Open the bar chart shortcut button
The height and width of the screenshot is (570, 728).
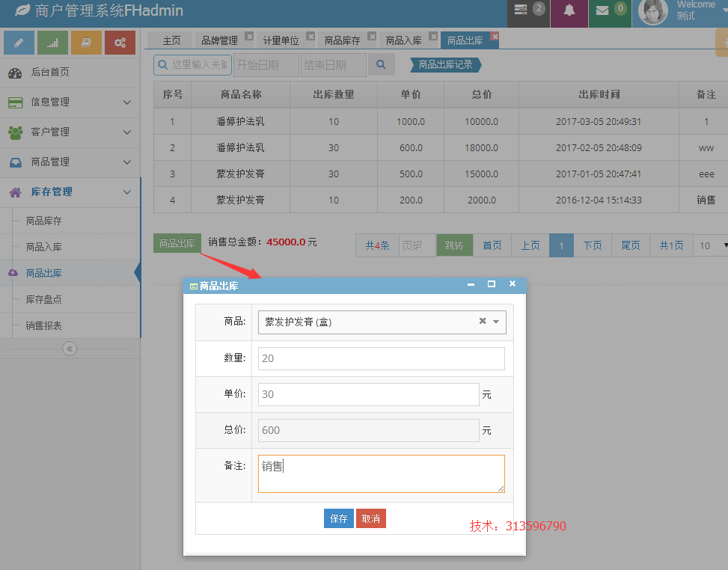pyautogui.click(x=52, y=43)
